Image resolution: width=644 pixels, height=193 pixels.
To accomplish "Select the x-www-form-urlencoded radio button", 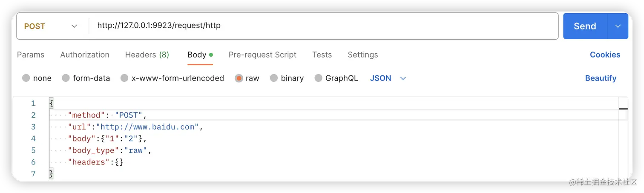I will coord(124,78).
